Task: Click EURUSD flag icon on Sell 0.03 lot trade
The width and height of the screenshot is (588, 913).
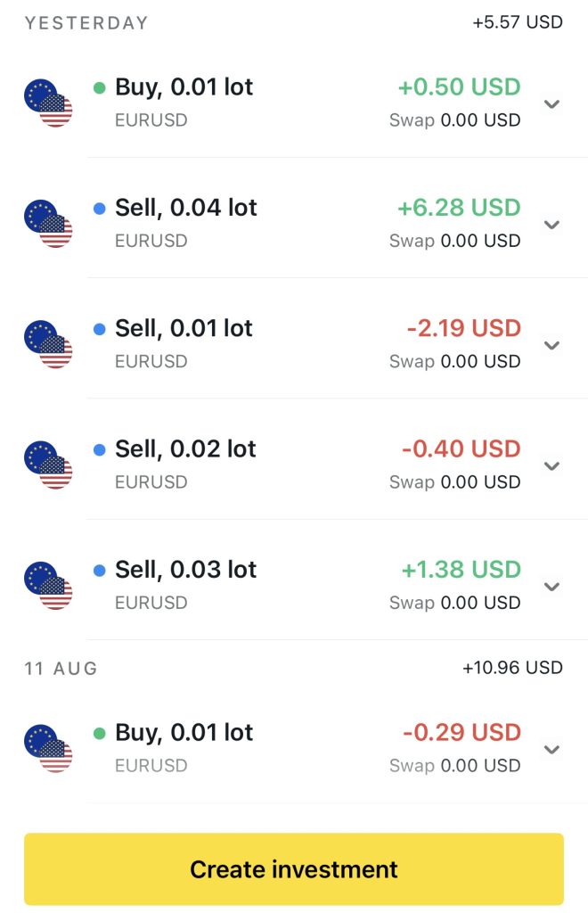Action: point(48,585)
